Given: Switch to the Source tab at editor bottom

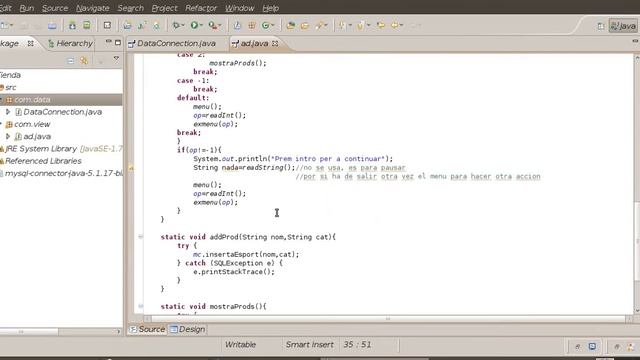Looking at the screenshot, I should (x=148, y=329).
